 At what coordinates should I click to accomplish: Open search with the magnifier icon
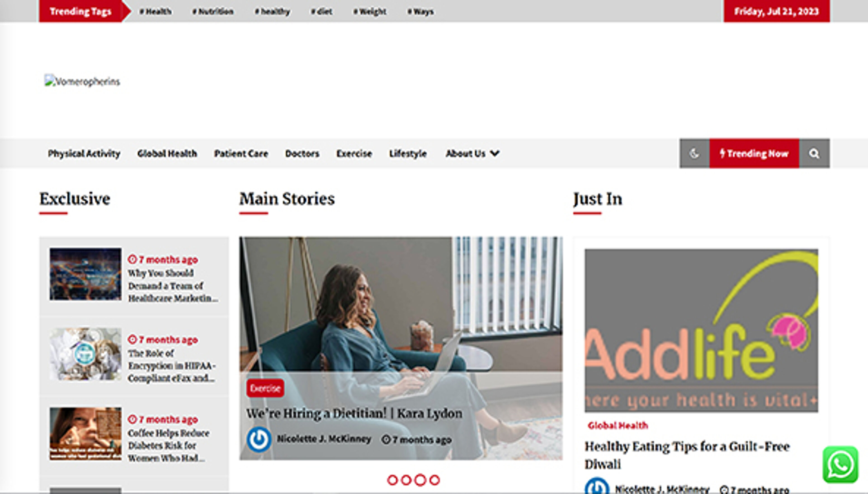pyautogui.click(x=814, y=153)
